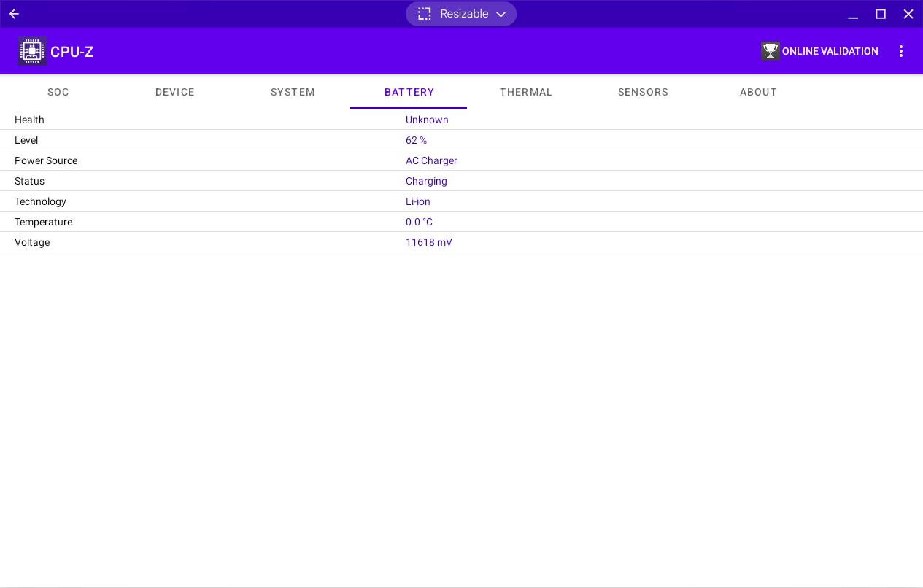Click the AC Charger value
This screenshot has height=588, width=923.
[x=431, y=160]
